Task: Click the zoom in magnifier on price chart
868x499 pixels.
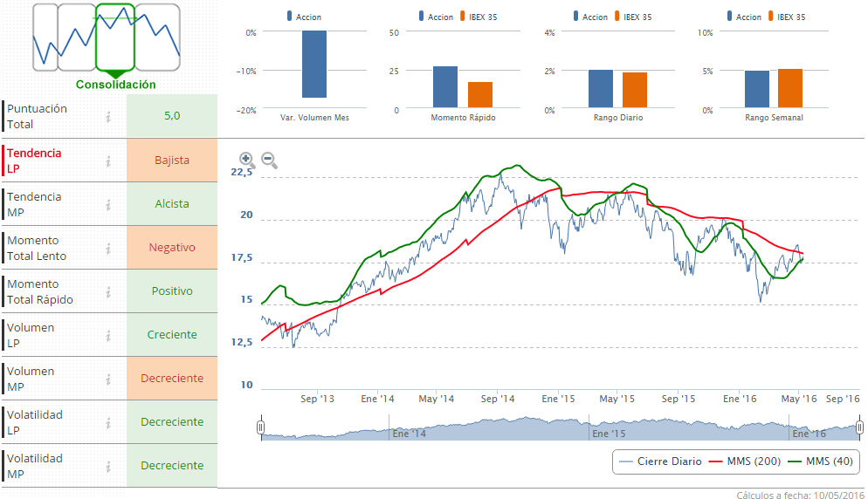Action: pyautogui.click(x=247, y=160)
